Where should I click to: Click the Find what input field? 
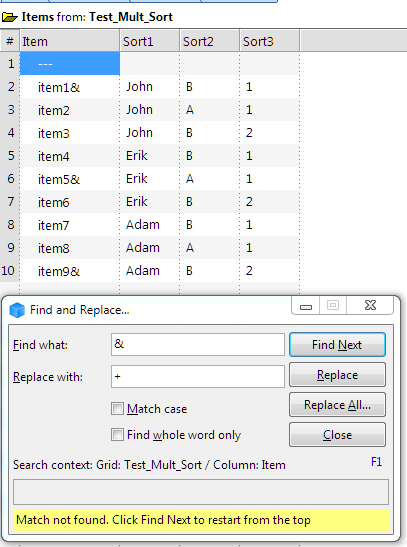[198, 345]
